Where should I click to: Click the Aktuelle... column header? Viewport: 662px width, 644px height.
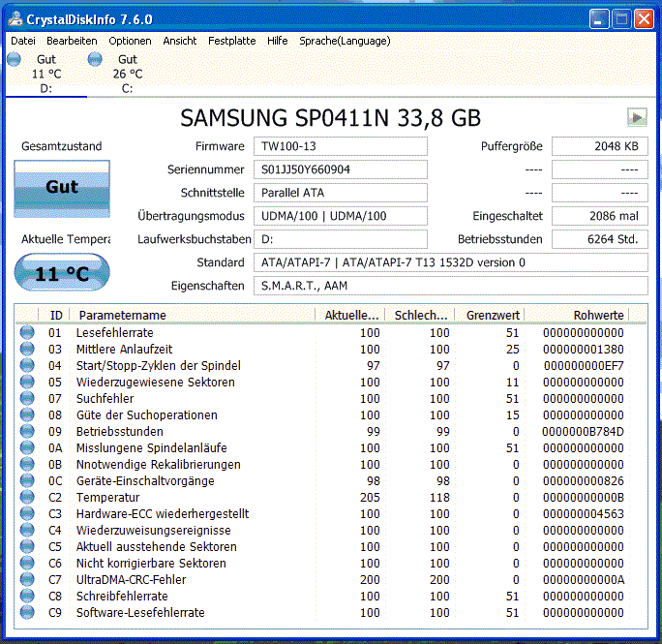(x=350, y=316)
